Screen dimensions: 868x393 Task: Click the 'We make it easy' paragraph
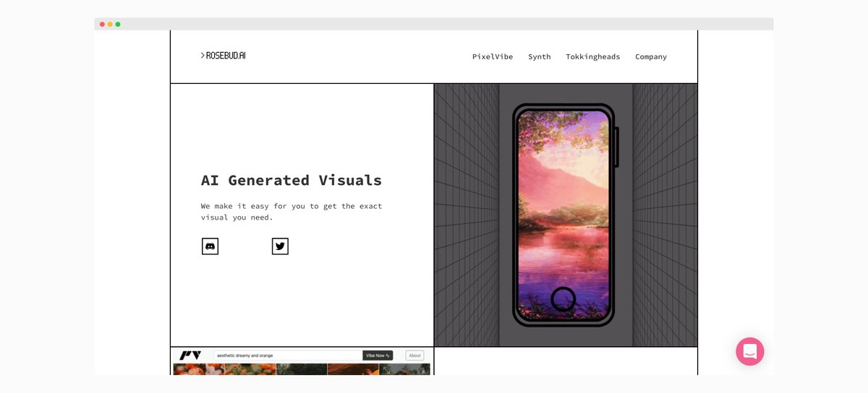point(292,212)
